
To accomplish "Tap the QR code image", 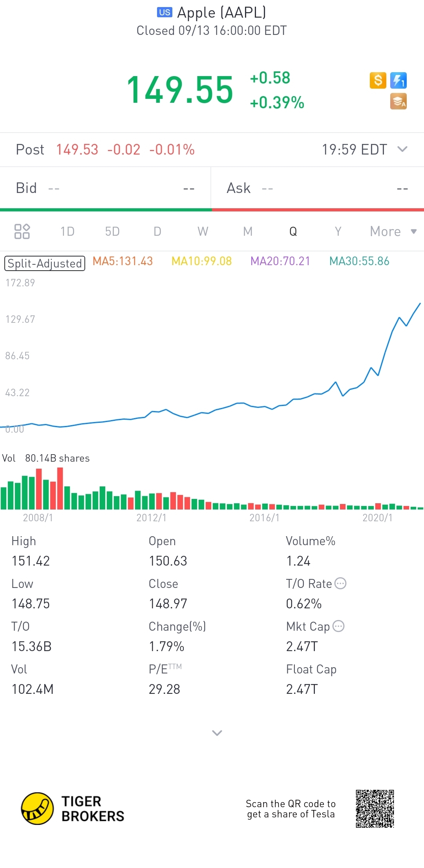I will (x=375, y=808).
